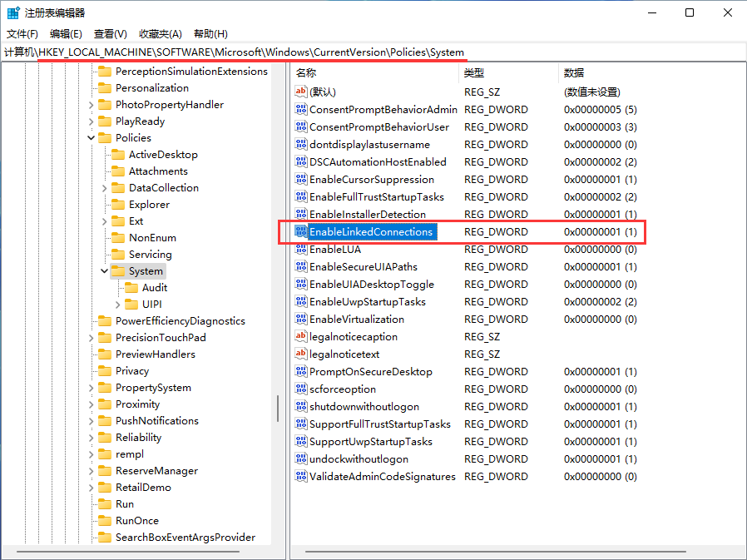The image size is (747, 560).
Task: Click the string value icon beside legalnoticecaption
Action: click(301, 337)
